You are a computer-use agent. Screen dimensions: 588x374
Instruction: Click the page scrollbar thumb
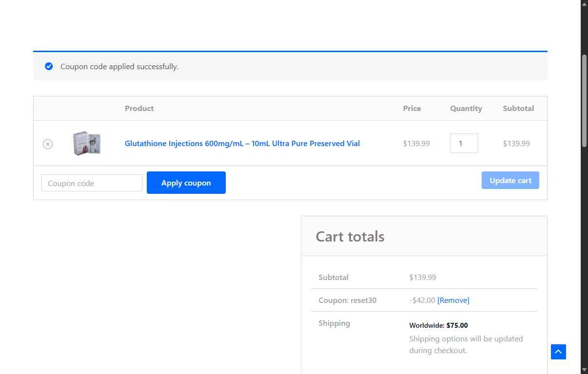coord(584,100)
